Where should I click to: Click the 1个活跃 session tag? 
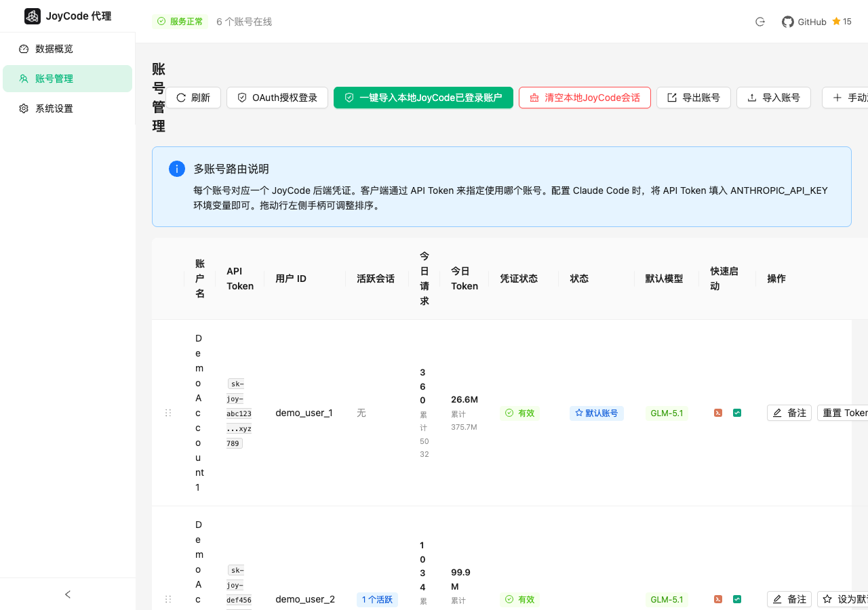(x=377, y=599)
